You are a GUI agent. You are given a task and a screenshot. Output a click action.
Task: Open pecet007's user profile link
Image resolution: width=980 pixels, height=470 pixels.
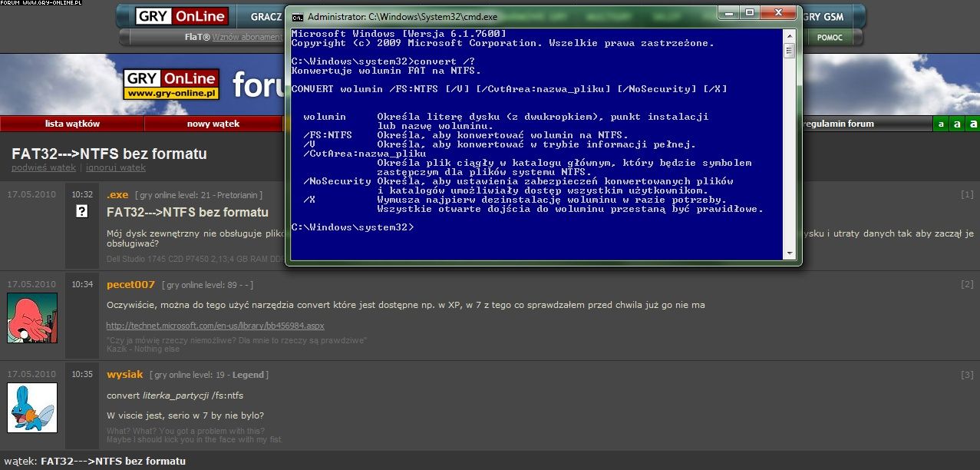pos(130,285)
